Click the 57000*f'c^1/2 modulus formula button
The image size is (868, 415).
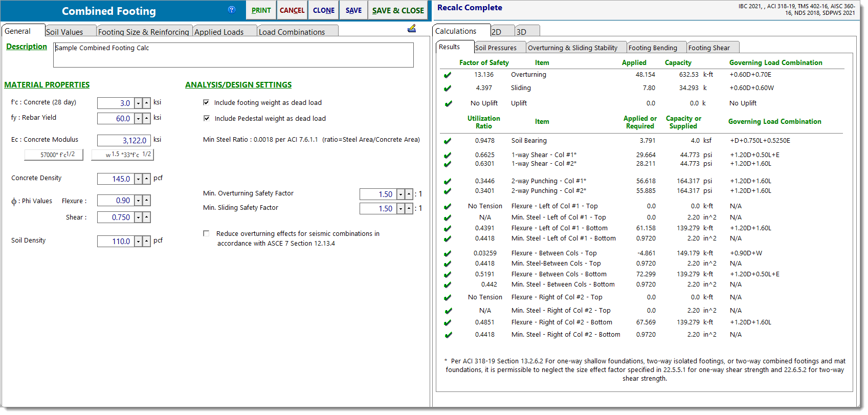pos(54,155)
